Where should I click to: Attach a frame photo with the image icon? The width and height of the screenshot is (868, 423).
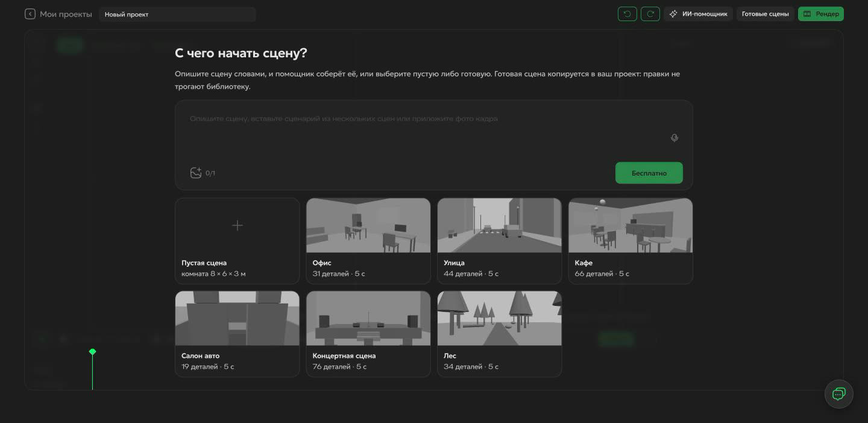tap(196, 173)
